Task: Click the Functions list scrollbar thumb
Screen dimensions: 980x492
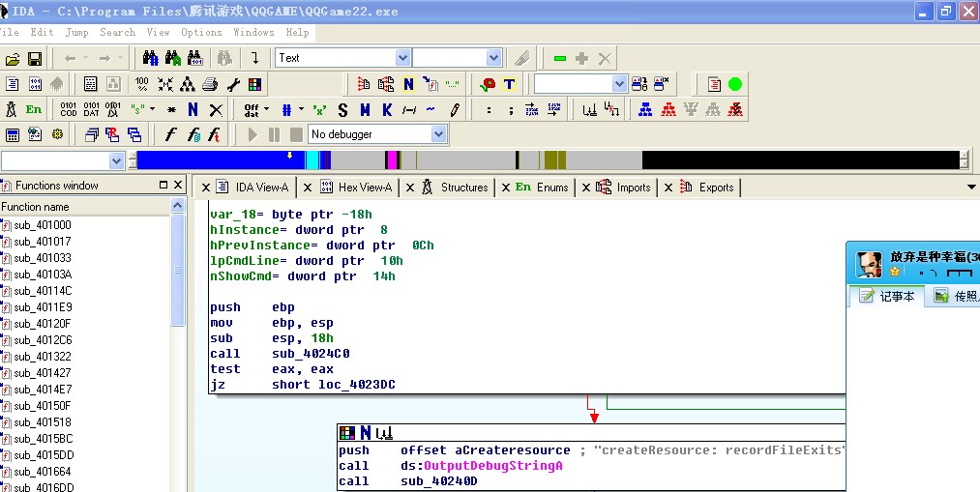Action: (x=177, y=270)
